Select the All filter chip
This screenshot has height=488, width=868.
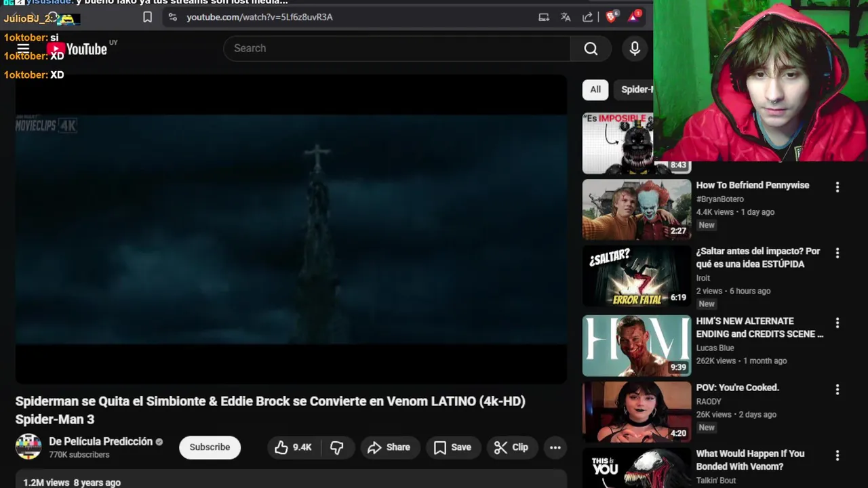(x=595, y=89)
